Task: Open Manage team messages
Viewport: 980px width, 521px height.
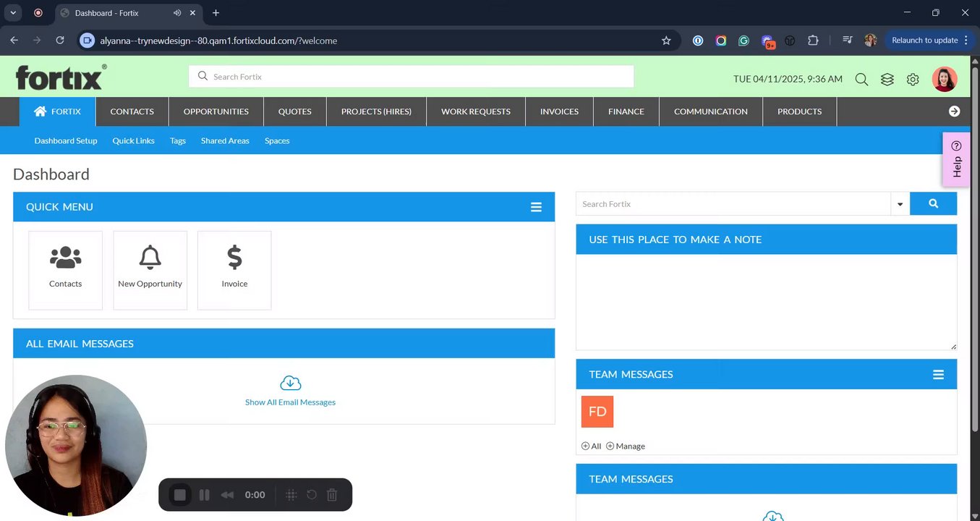Action: point(626,446)
